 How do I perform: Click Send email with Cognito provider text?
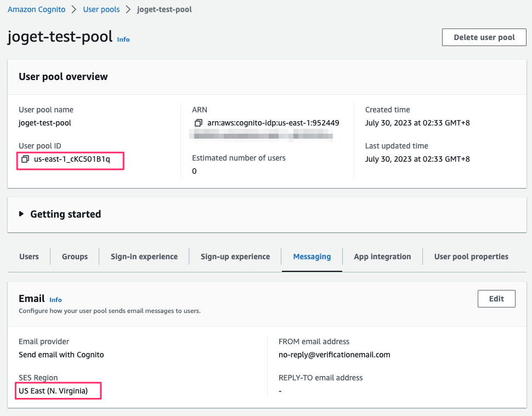61,355
